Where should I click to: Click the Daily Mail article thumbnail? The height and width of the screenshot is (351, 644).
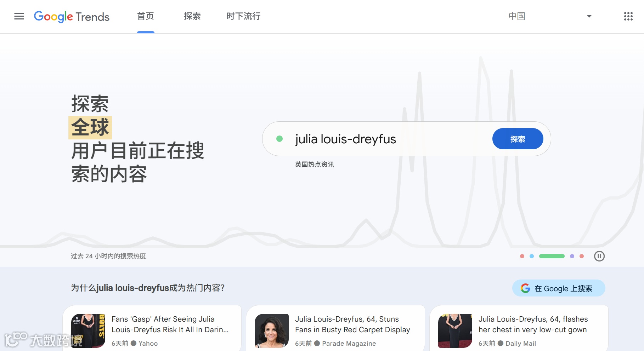coord(455,331)
